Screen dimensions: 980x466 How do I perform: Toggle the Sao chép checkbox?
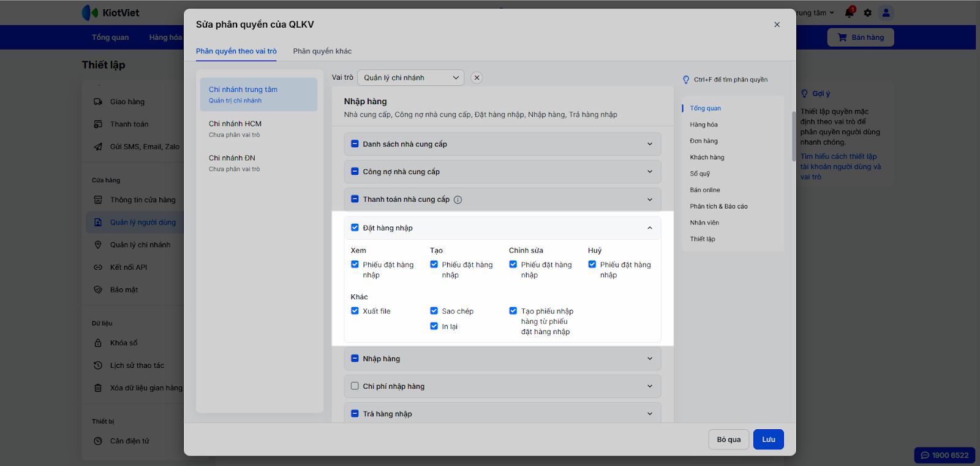(434, 311)
